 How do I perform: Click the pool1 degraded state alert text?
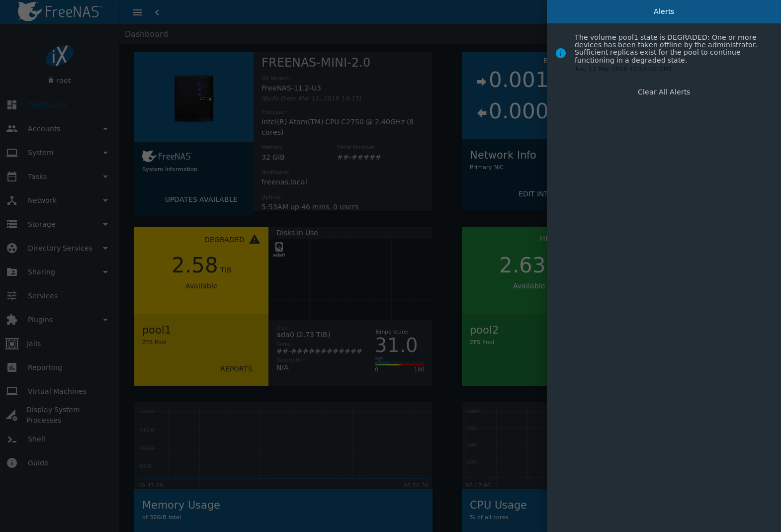[666, 49]
